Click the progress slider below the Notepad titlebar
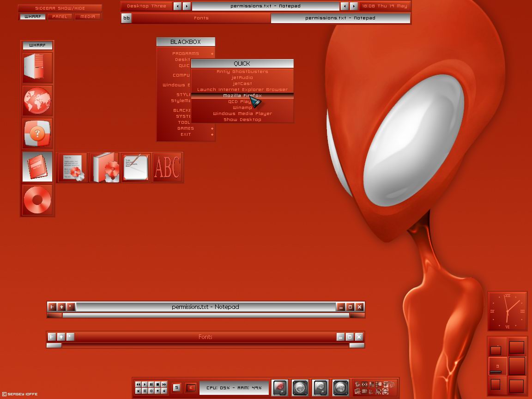This screenshot has width=532, height=399. 205,316
